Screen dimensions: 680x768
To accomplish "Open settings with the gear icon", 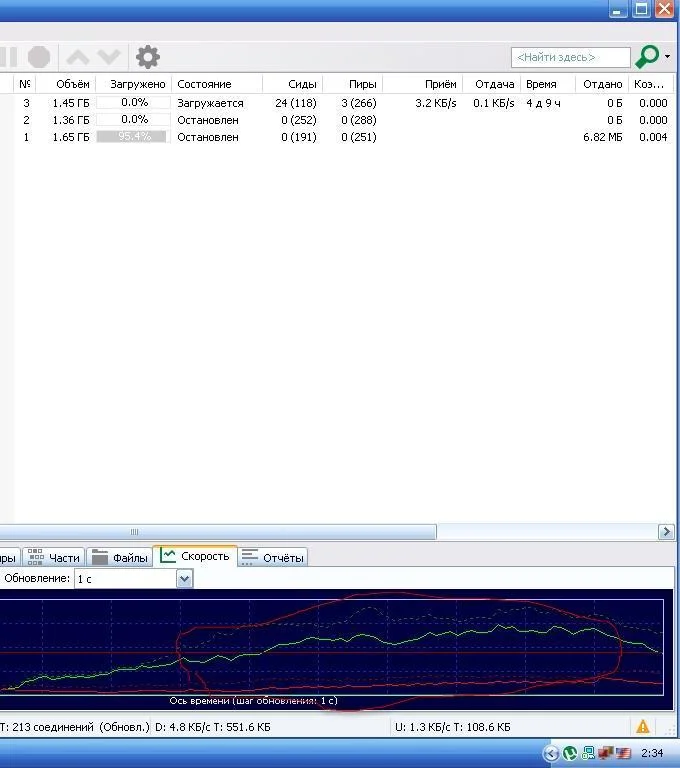I will click(148, 57).
